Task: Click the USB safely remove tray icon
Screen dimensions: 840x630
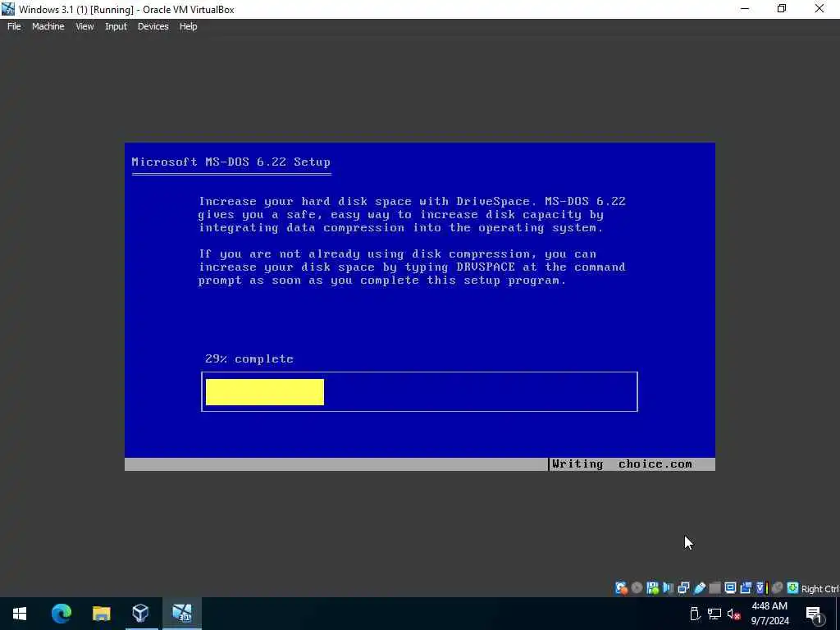Action: pos(695,614)
